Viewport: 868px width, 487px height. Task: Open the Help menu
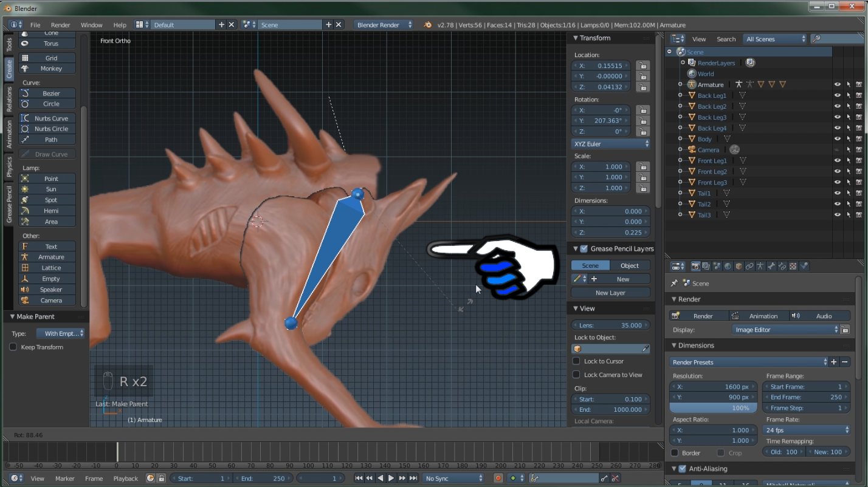pos(120,25)
